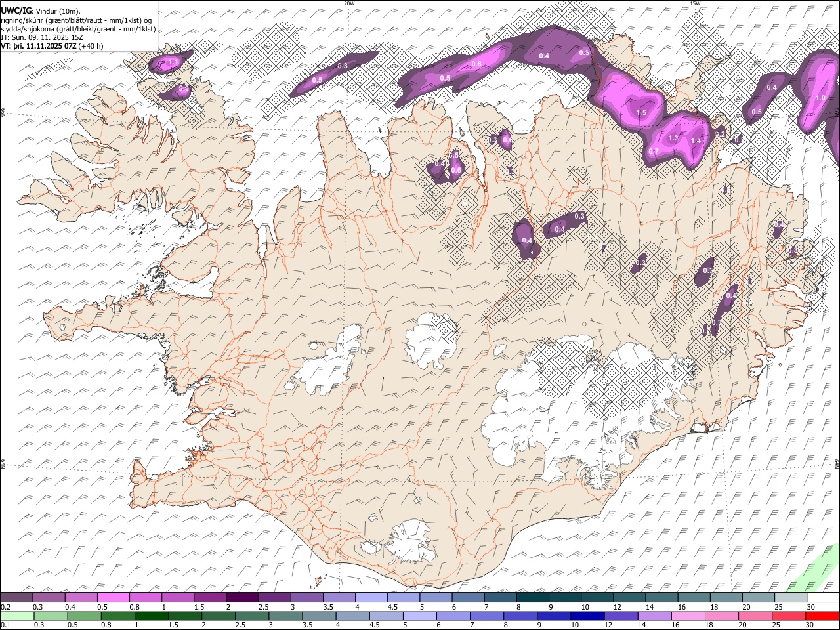The image size is (840, 630).
Task: Click the 4.5 label beneath the purple legend row
Action: (392, 607)
